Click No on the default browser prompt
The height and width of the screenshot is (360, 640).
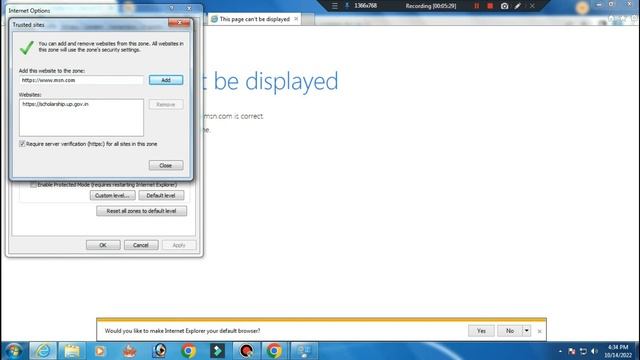click(510, 331)
